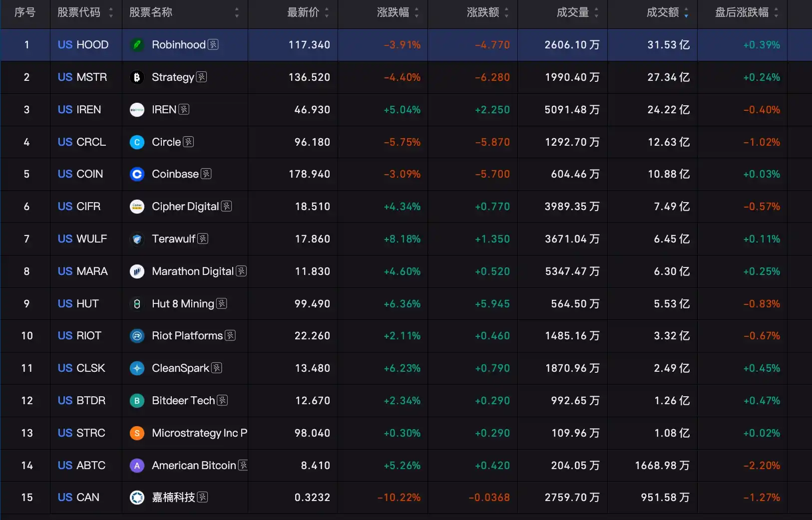
Task: Click CleanSpark price change +0.790
Action: (x=492, y=368)
